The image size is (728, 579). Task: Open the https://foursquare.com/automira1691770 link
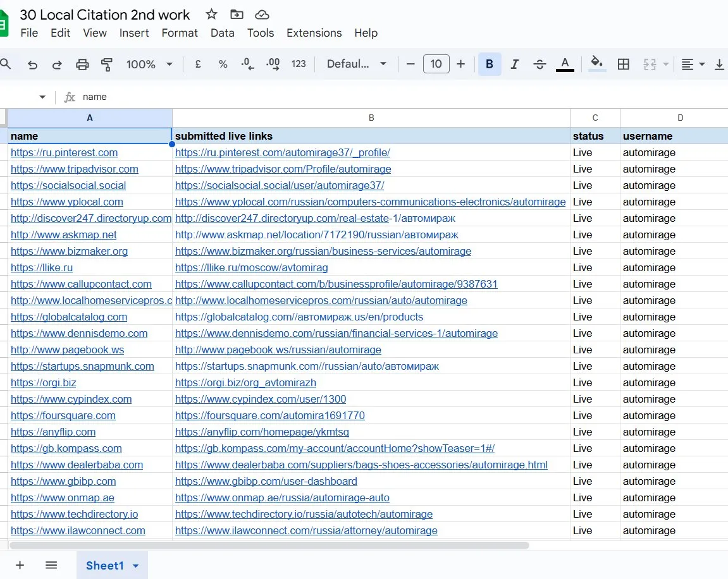point(269,416)
